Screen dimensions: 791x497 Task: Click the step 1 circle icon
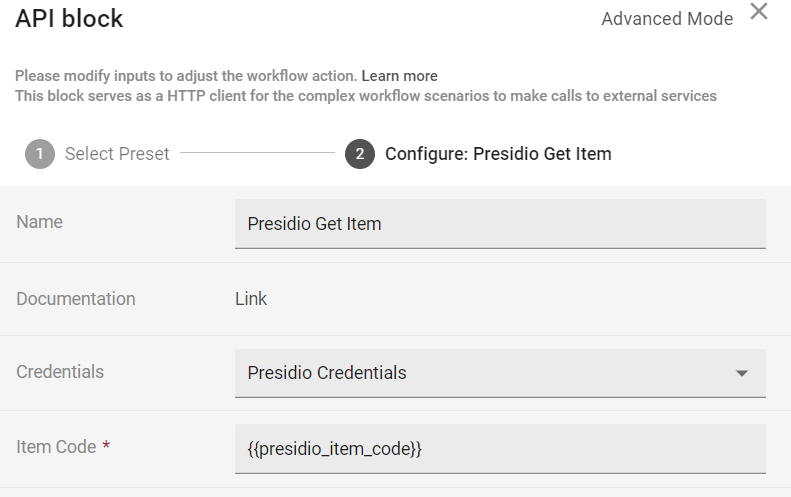tap(40, 154)
